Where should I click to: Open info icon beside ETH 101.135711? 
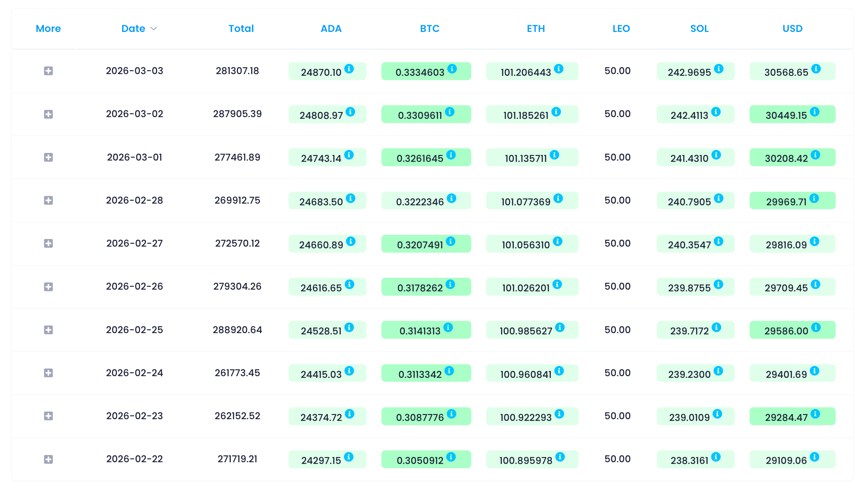[x=554, y=155]
